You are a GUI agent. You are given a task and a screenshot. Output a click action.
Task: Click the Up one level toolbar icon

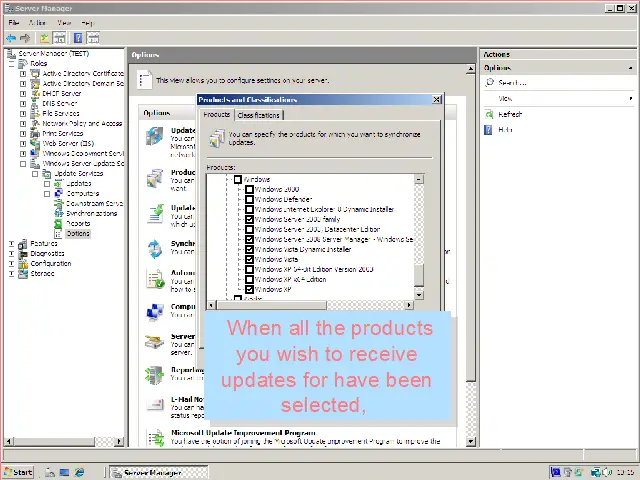(x=44, y=38)
